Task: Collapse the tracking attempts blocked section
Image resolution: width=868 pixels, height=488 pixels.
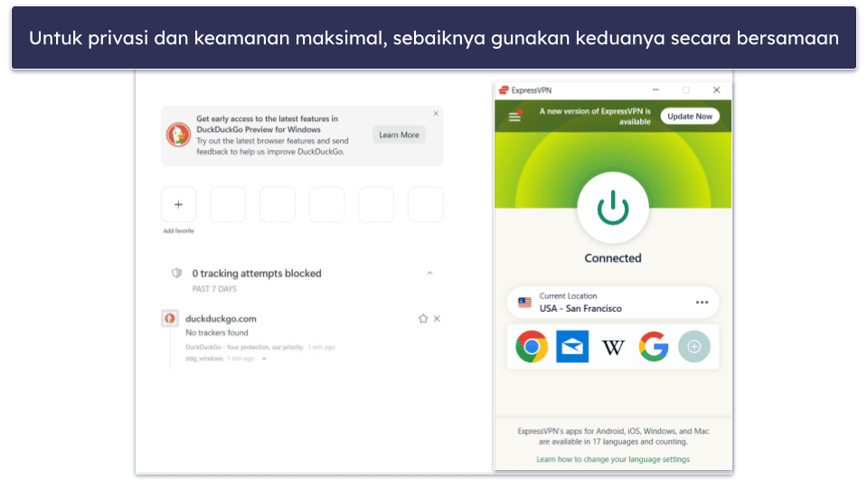Action: pyautogui.click(x=429, y=273)
